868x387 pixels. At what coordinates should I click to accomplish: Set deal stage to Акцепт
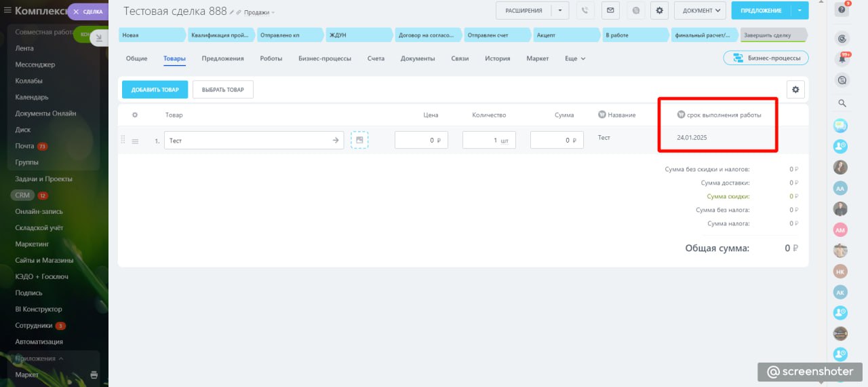(566, 35)
